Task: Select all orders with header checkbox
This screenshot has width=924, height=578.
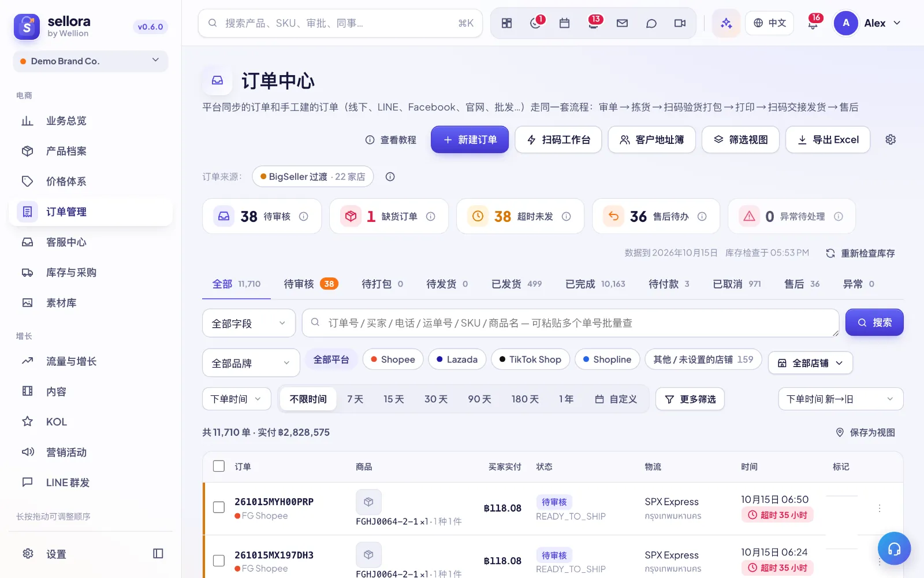Action: (219, 466)
